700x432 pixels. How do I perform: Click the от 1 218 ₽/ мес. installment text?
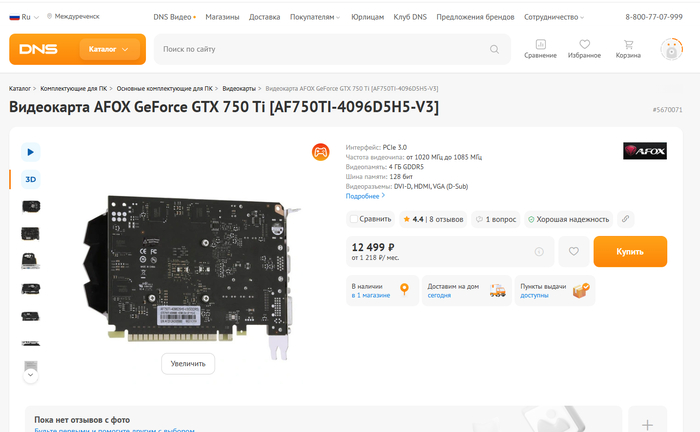[x=375, y=258]
